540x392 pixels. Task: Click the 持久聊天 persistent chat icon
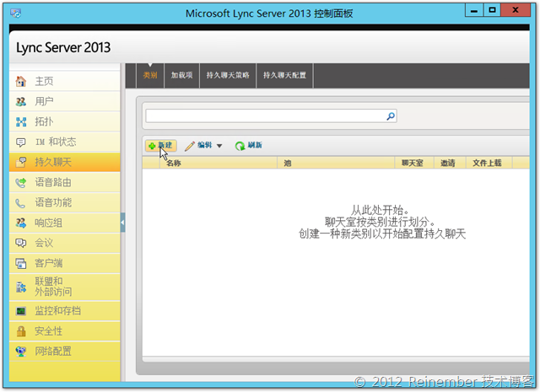(x=21, y=162)
